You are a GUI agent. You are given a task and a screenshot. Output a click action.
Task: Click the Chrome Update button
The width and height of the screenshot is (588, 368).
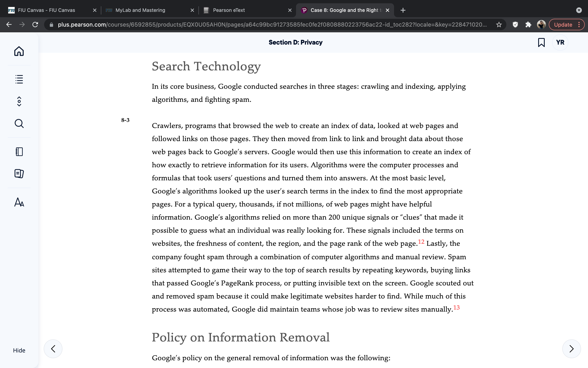pos(563,25)
